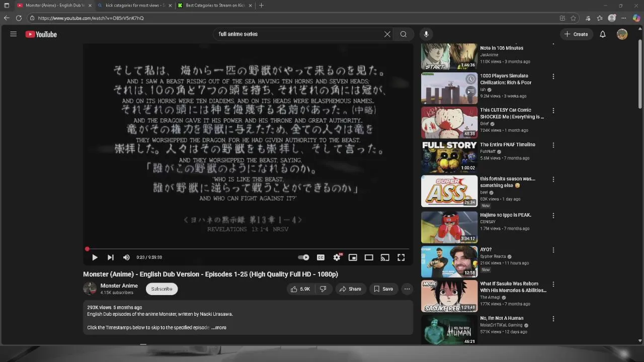Open the browser favorites list icon
The width and height of the screenshot is (644, 362).
(x=600, y=18)
